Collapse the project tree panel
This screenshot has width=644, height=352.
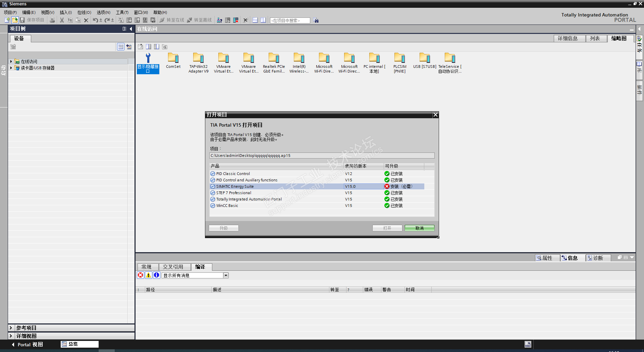(x=131, y=29)
